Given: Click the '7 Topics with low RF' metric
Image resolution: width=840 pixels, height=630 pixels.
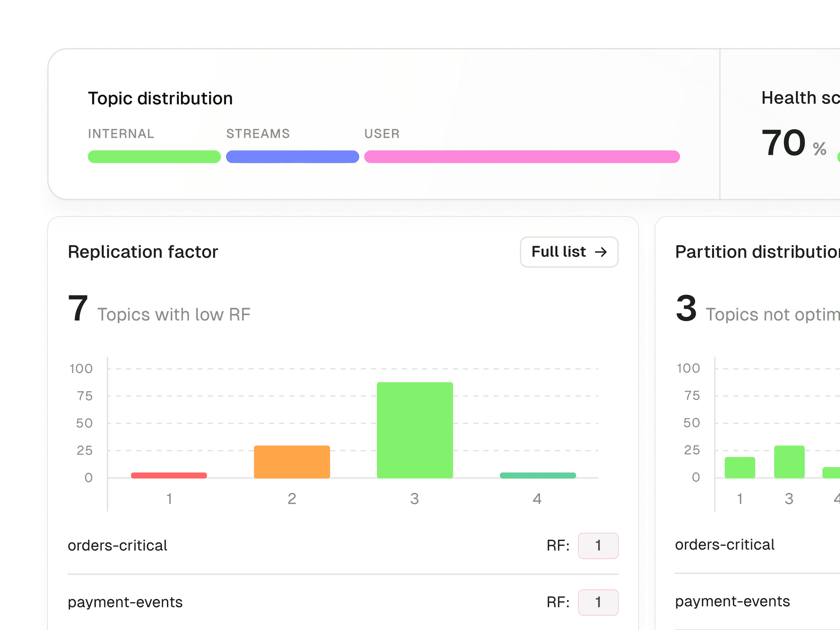Looking at the screenshot, I should pos(159,310).
